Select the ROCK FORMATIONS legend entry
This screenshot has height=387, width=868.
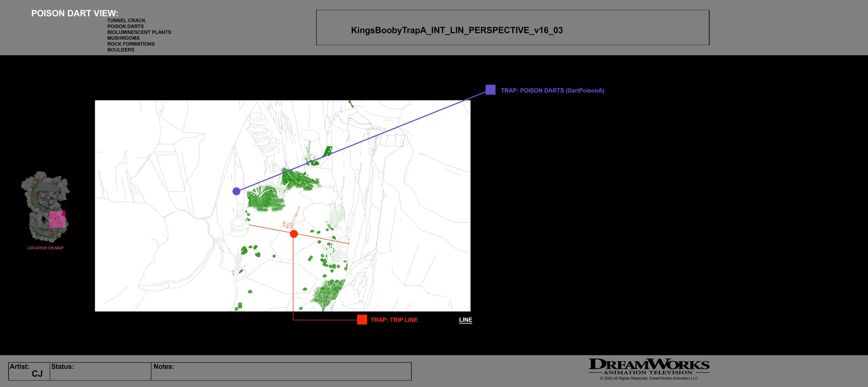point(131,44)
